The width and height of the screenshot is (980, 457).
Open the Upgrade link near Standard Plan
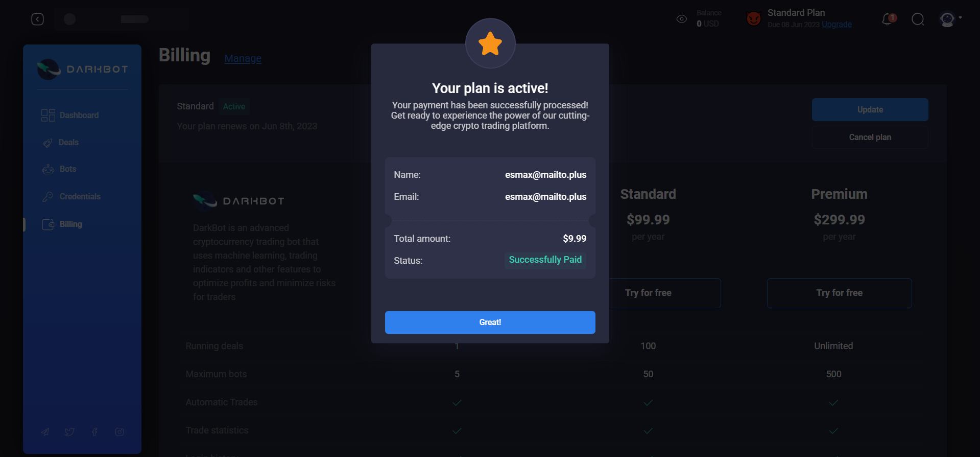[836, 24]
